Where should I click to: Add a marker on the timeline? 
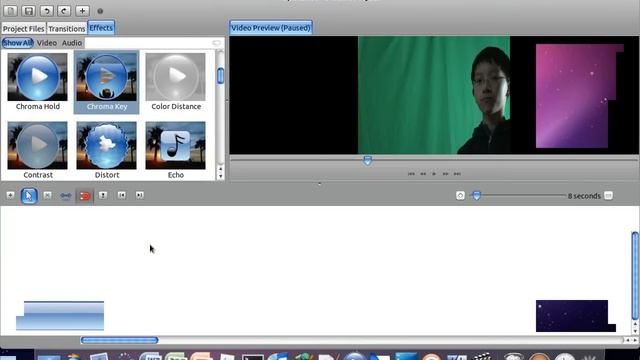[103, 196]
